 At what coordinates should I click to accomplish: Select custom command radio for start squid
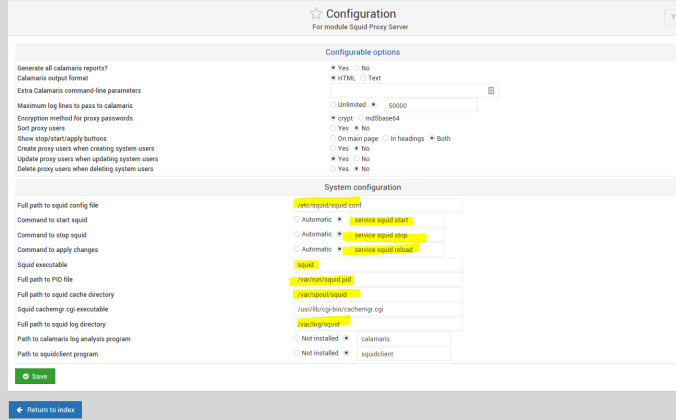click(339, 219)
